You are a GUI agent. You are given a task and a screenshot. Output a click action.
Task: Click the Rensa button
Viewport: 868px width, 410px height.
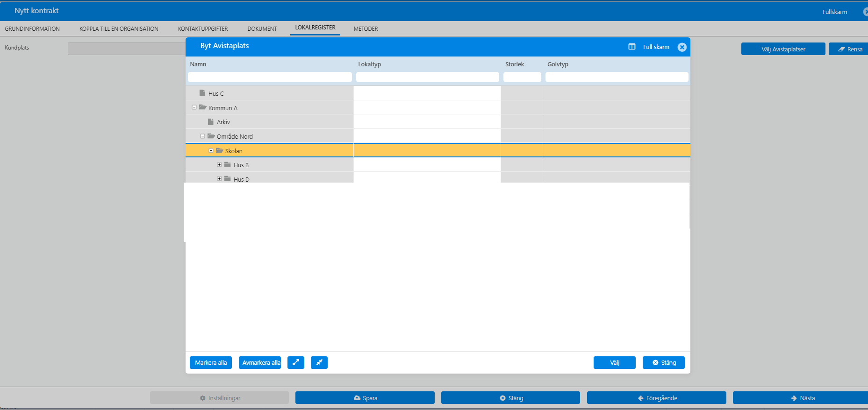pos(849,49)
